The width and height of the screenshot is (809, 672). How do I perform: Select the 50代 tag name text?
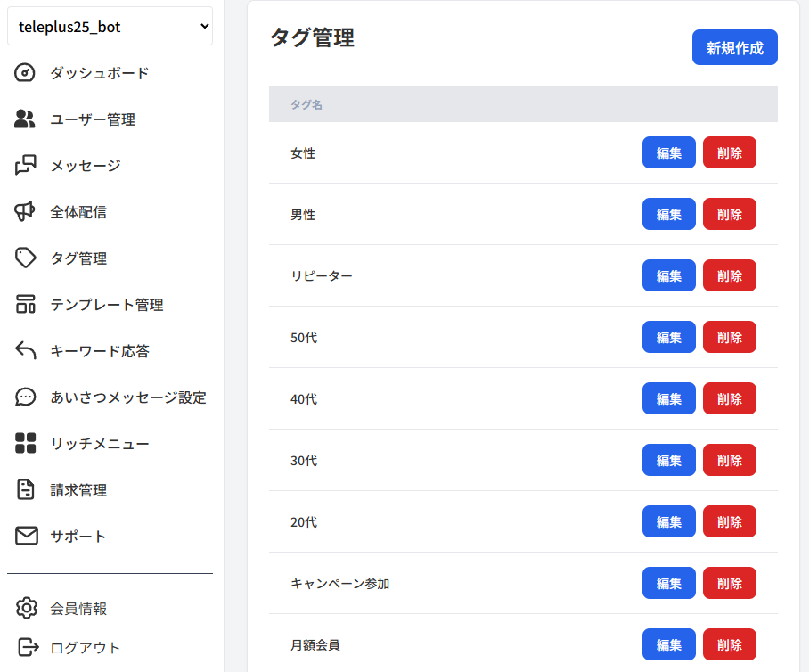(304, 337)
